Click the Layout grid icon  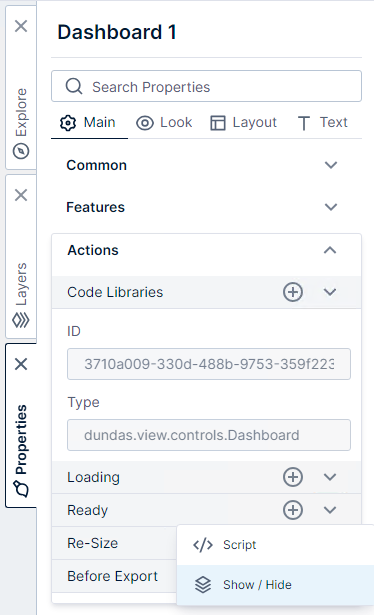(x=218, y=123)
